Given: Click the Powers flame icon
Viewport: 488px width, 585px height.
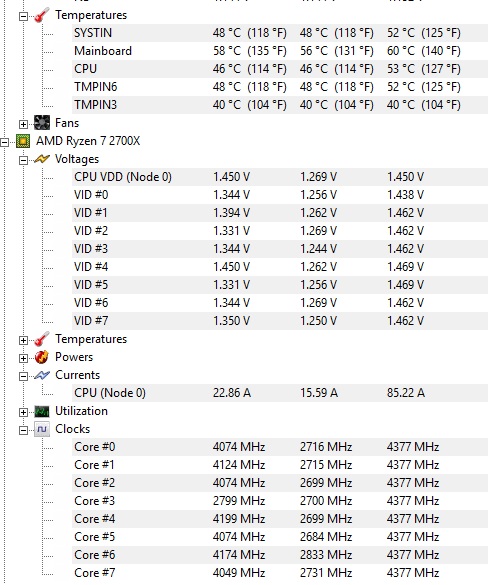Looking at the screenshot, I should pos(41,357).
